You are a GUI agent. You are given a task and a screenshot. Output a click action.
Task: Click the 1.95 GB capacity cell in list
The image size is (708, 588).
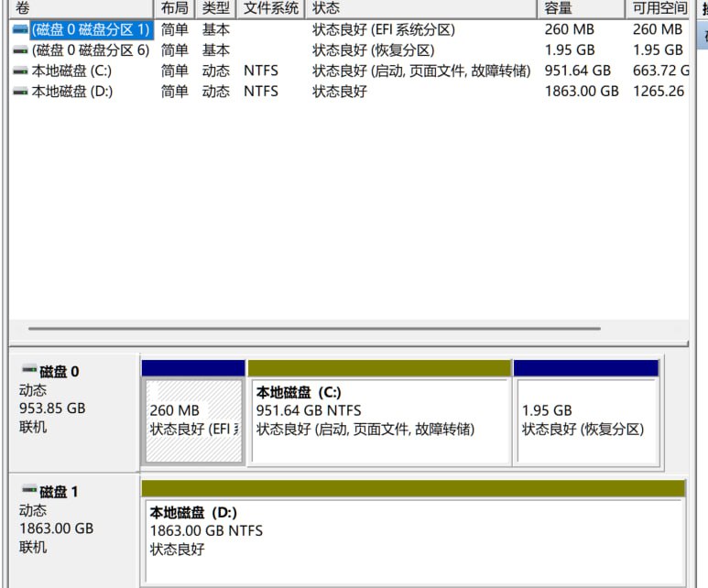(x=570, y=50)
